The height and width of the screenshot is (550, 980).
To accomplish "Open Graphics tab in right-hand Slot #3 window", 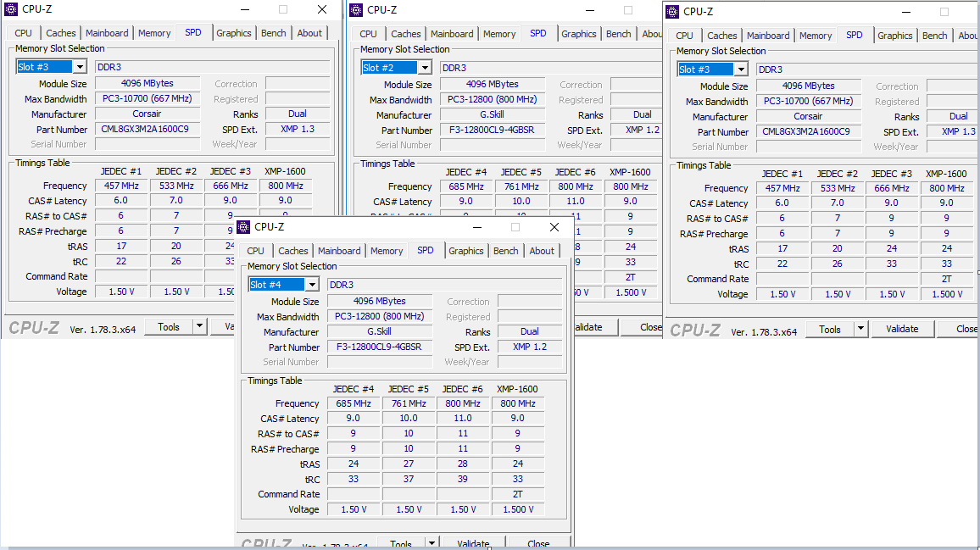I will click(895, 36).
